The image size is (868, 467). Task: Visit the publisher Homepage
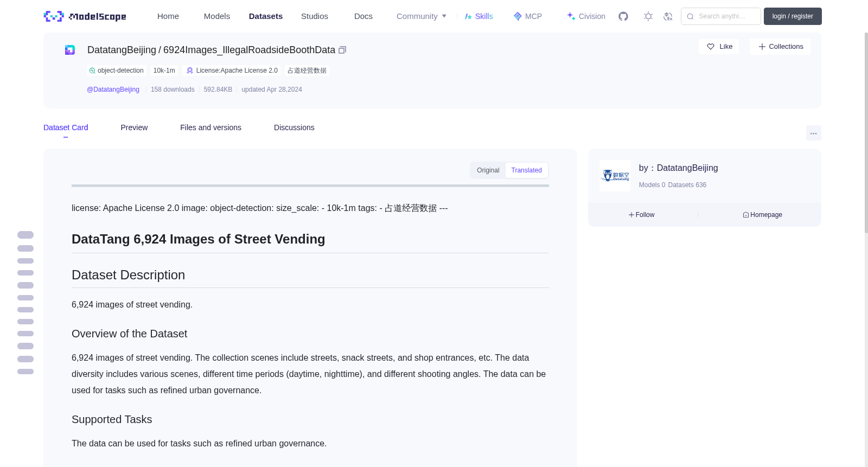(762, 215)
